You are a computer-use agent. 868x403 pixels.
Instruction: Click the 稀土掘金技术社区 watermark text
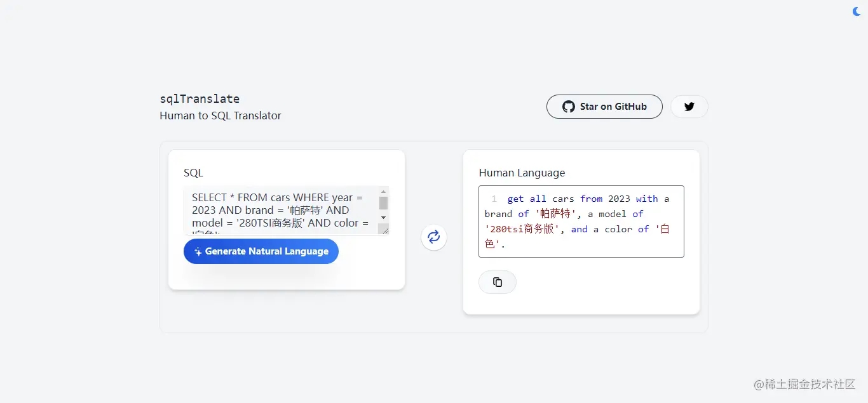point(806,385)
